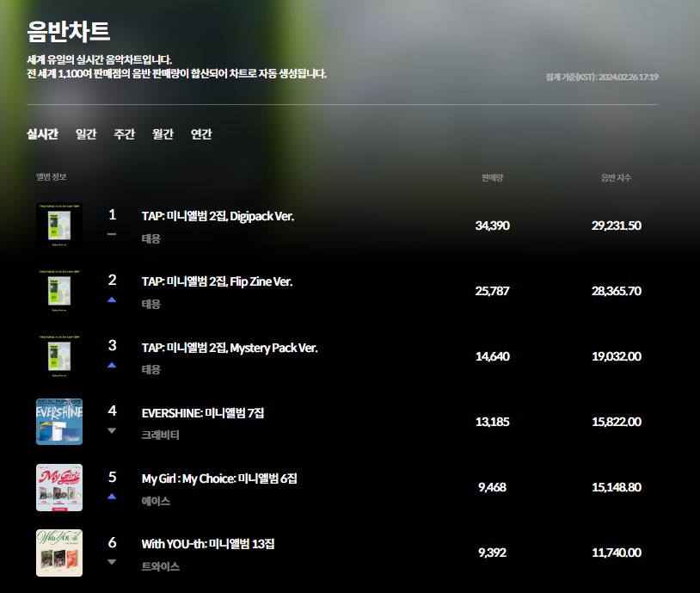Click the blue up arrow for rank 3

[112, 365]
